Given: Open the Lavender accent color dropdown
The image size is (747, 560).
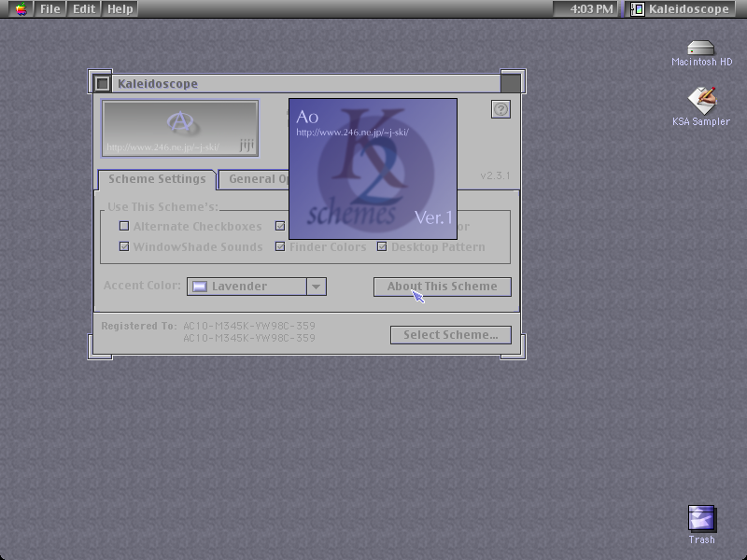Looking at the screenshot, I should [256, 287].
